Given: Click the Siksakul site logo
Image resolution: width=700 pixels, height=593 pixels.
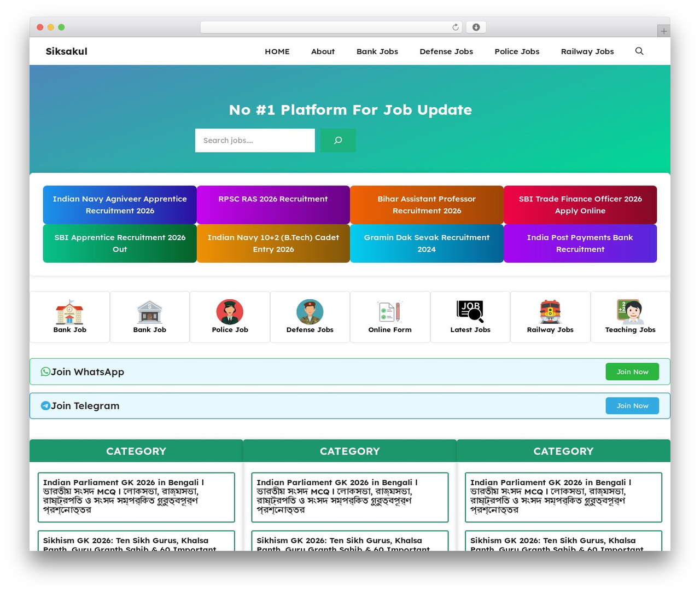Looking at the screenshot, I should [x=66, y=51].
